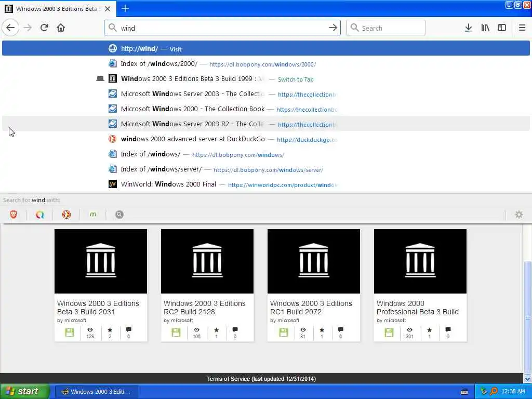Go back with the browser back arrow

10,28
